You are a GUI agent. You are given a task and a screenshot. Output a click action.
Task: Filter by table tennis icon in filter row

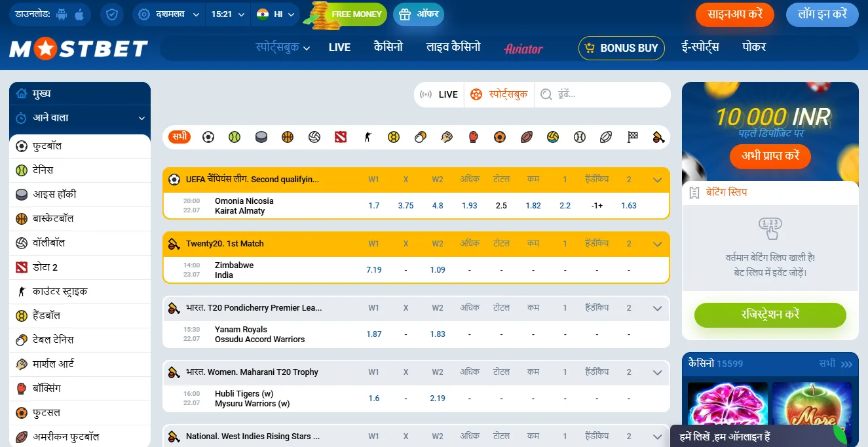tap(421, 137)
